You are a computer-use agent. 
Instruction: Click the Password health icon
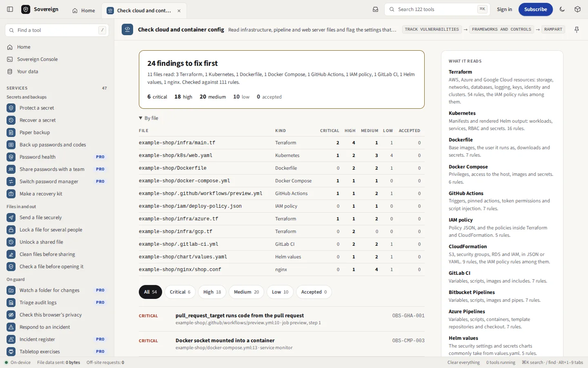pos(11,157)
